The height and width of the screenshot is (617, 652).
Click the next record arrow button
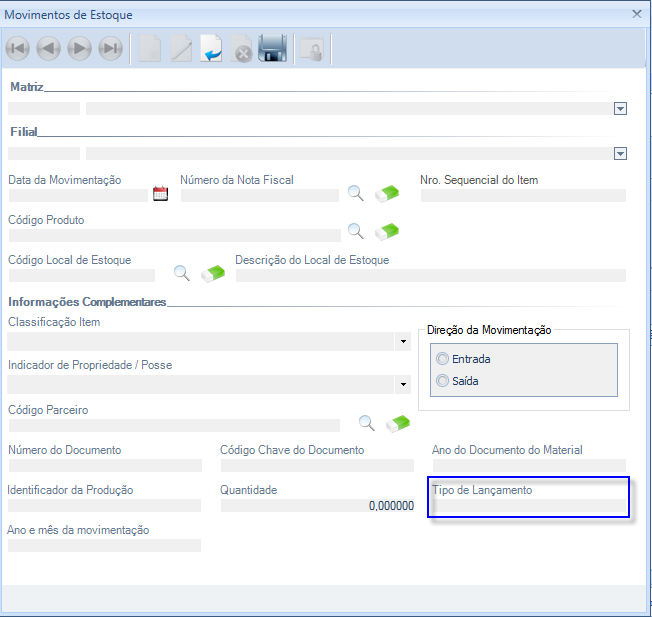click(x=79, y=48)
